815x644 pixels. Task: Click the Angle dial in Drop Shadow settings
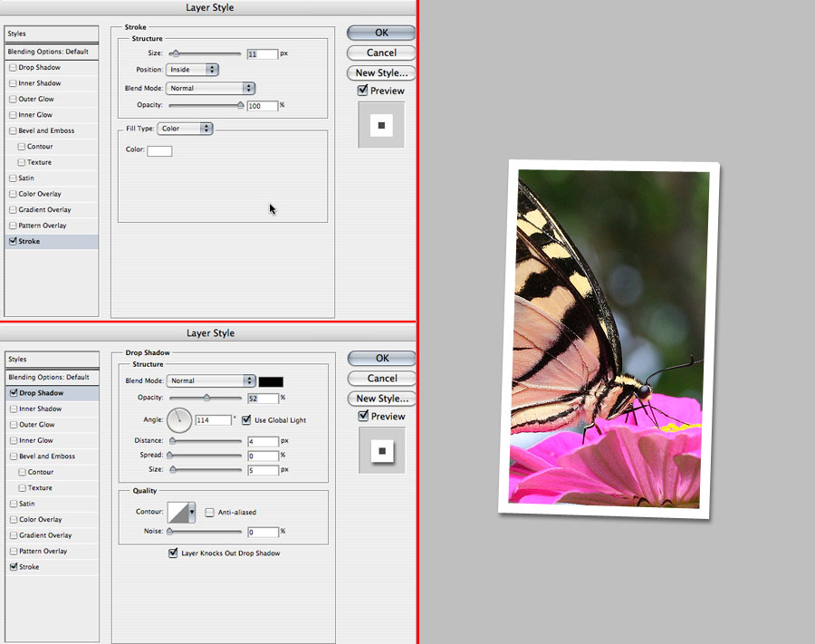[180, 419]
